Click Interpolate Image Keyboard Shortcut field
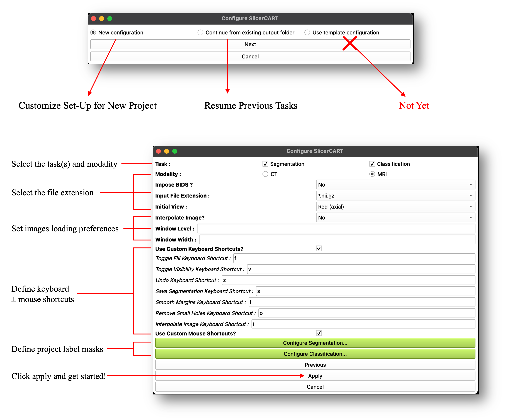Viewport: 510px width, 420px height. [363, 324]
